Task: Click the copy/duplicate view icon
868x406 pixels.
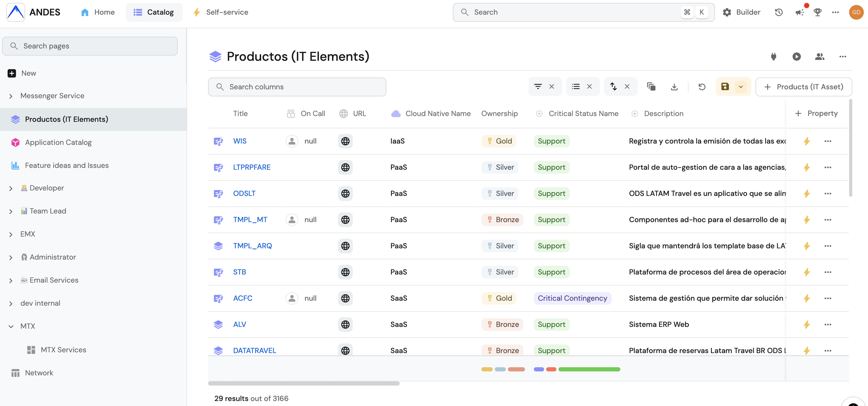Action: tap(651, 87)
